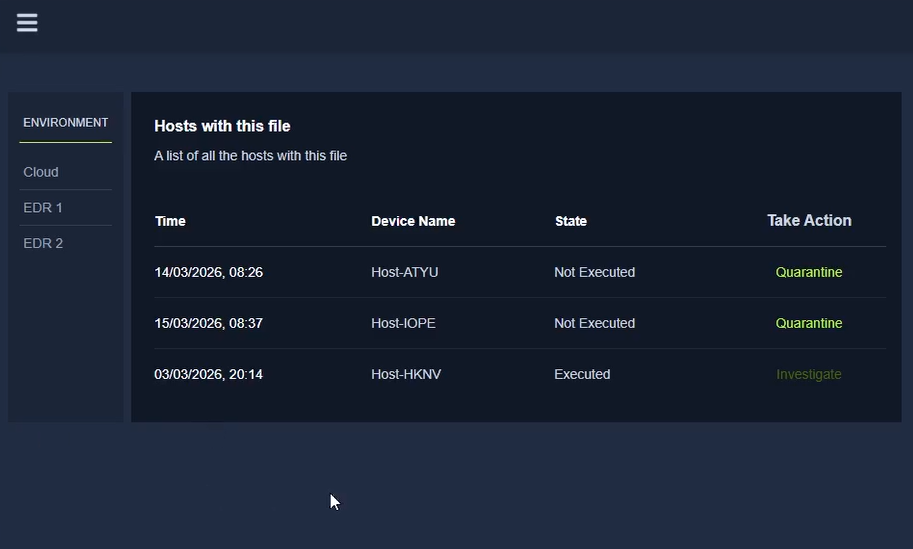Click the Not Executed state for Host-IOPE
Image resolution: width=913 pixels, height=549 pixels.
pos(594,323)
